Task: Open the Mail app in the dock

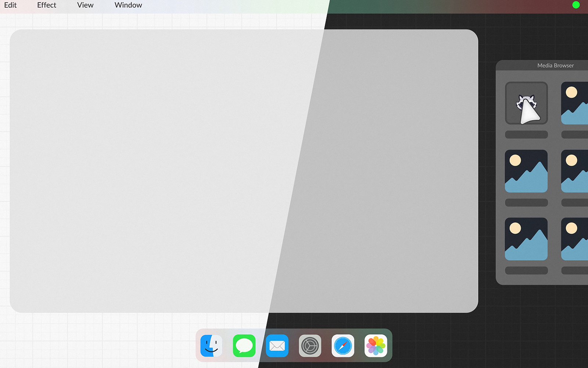Action: click(x=277, y=346)
